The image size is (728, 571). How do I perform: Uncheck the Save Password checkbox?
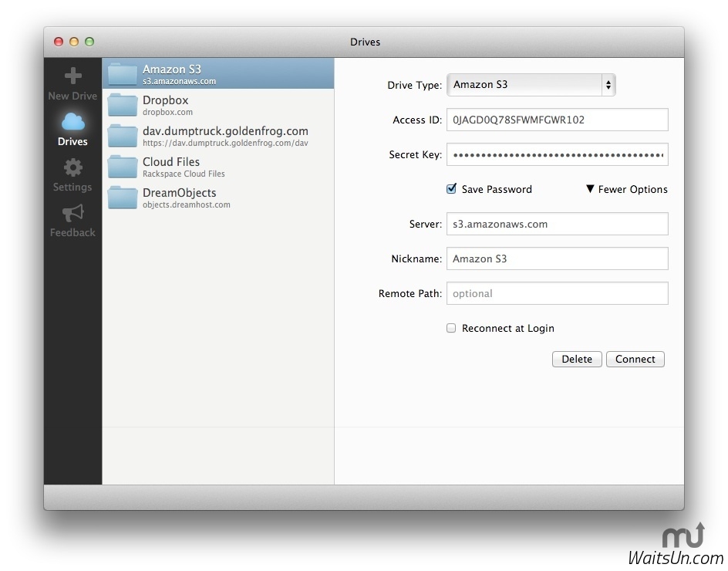pyautogui.click(x=452, y=189)
